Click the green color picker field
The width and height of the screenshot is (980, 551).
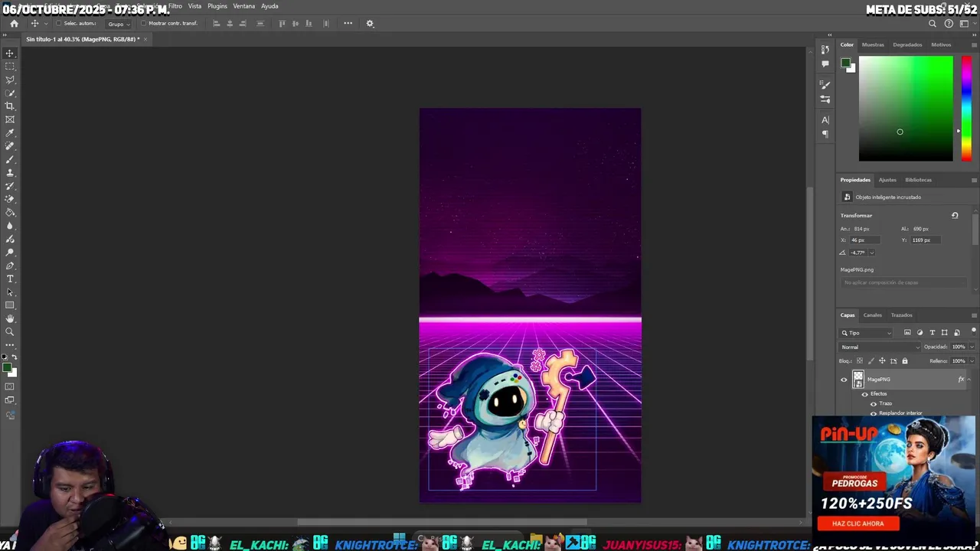906,109
